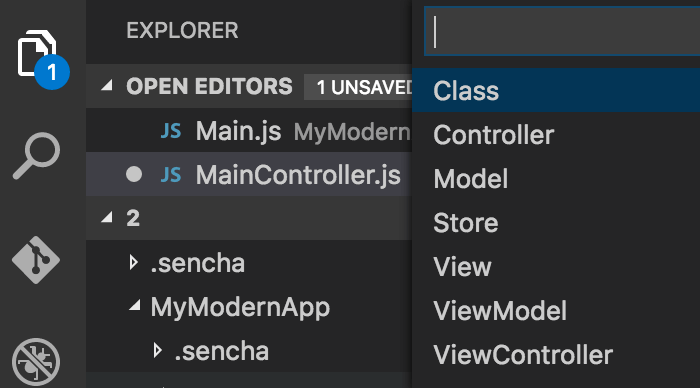Select the MyModernApp folder name
The height and width of the screenshot is (388, 700).
(x=240, y=308)
